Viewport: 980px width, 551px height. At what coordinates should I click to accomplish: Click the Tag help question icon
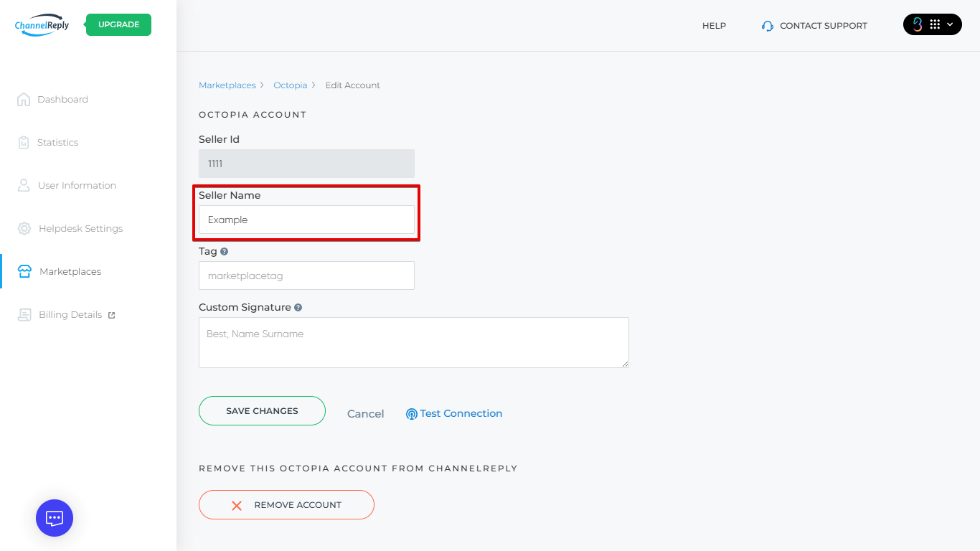tap(225, 252)
